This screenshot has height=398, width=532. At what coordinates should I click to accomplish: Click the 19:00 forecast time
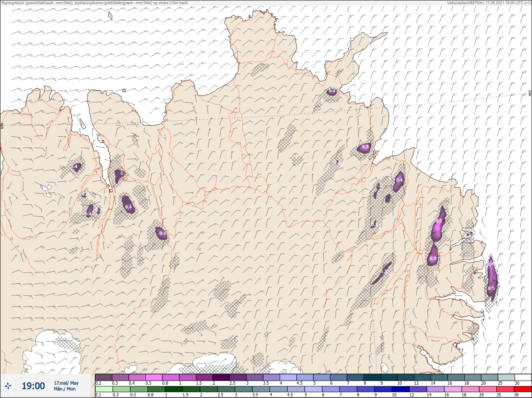tap(33, 386)
